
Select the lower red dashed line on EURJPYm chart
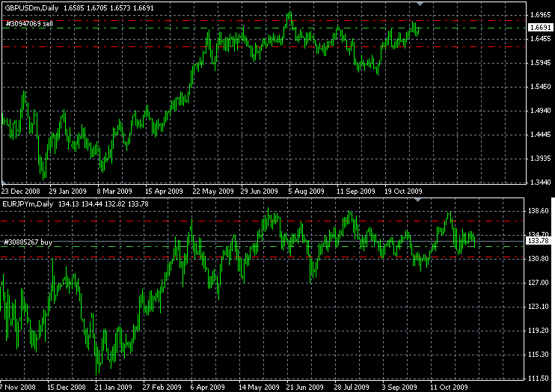point(262,257)
